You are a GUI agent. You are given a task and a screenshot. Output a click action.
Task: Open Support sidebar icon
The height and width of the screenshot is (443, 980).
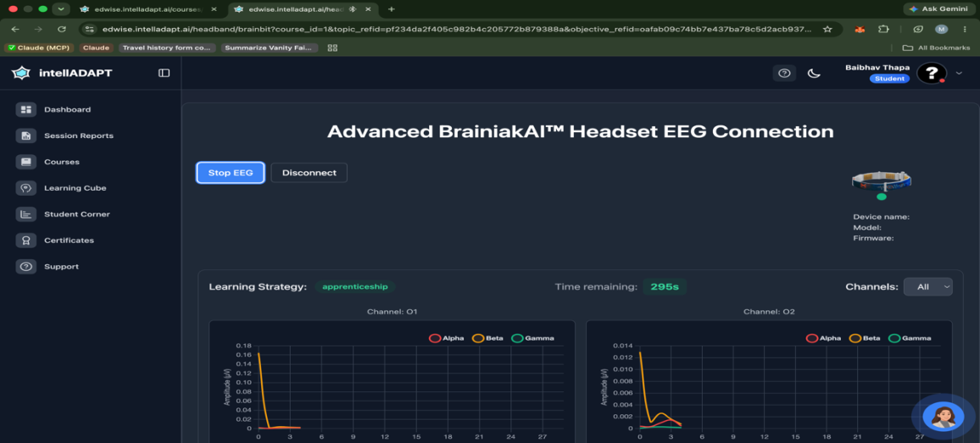(25, 267)
